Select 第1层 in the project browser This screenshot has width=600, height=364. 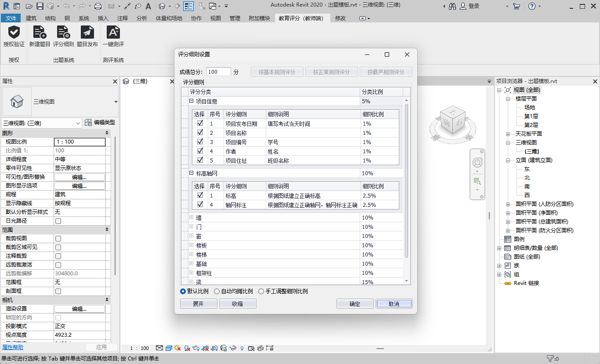point(531,116)
